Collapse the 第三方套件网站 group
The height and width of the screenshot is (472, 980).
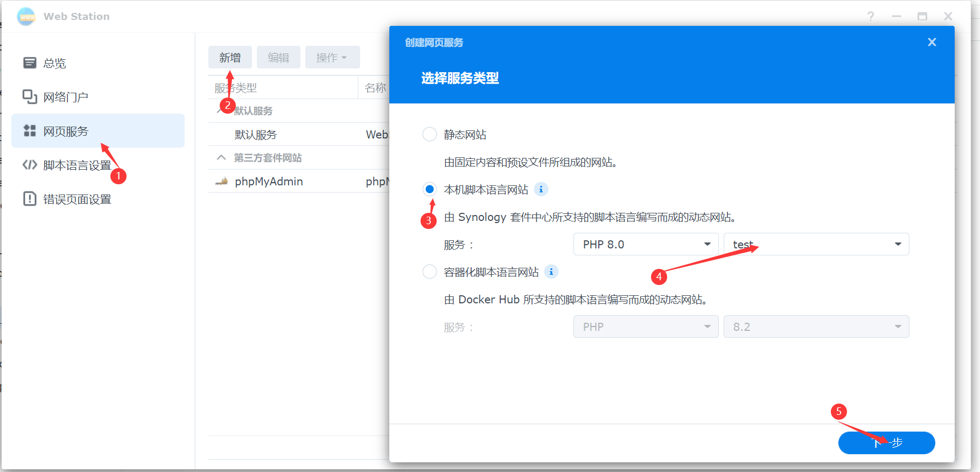(221, 158)
